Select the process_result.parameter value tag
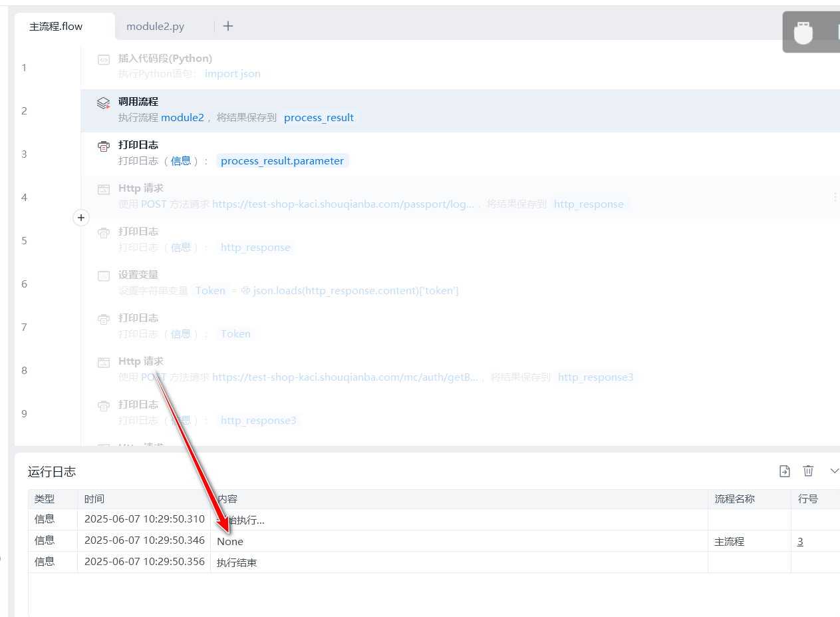Screen dimensions: 840x617 coord(282,161)
